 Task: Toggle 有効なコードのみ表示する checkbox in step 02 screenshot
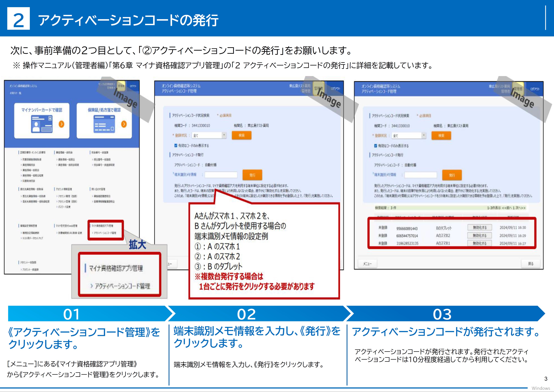point(176,146)
